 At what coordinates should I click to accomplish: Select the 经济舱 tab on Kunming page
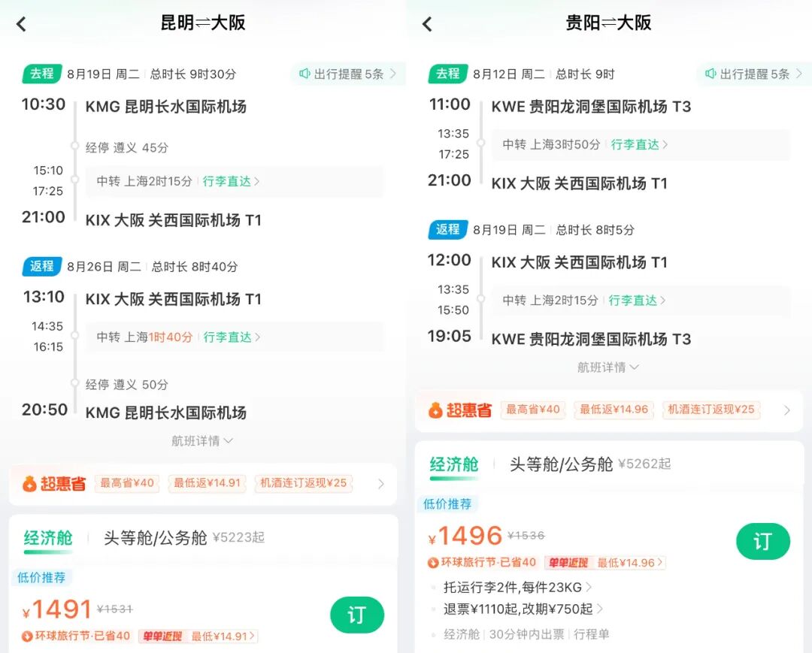[x=50, y=538]
